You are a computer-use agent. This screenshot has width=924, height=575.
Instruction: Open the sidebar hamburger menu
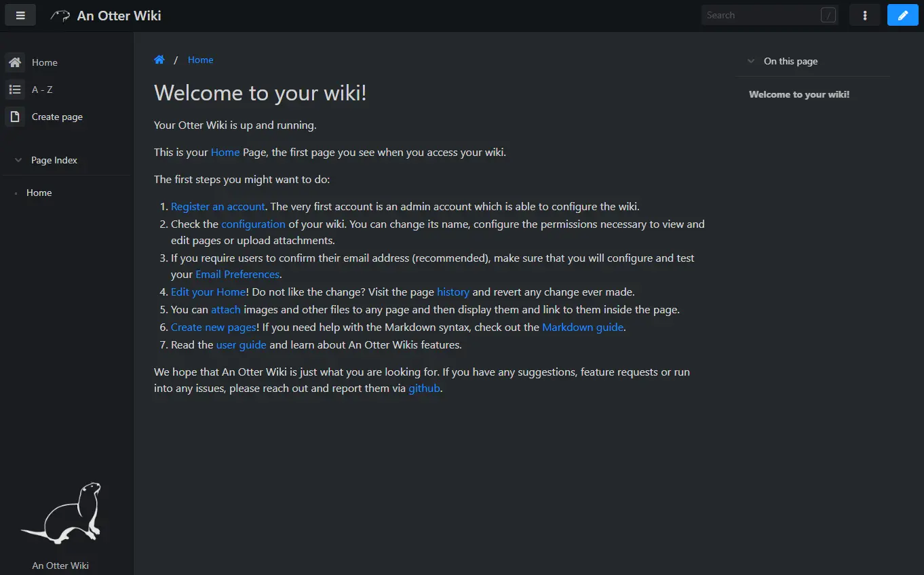click(20, 14)
